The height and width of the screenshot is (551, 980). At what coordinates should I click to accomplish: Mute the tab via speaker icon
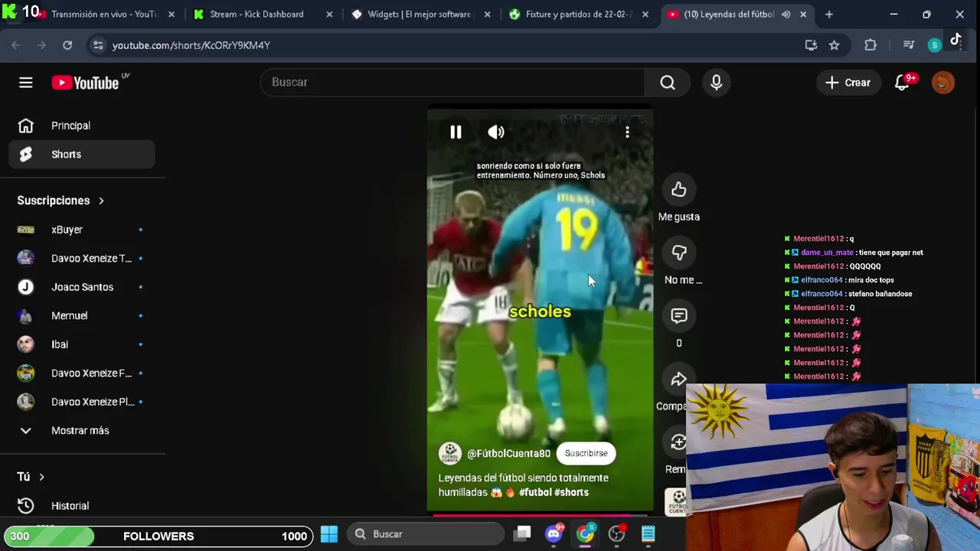coord(786,14)
